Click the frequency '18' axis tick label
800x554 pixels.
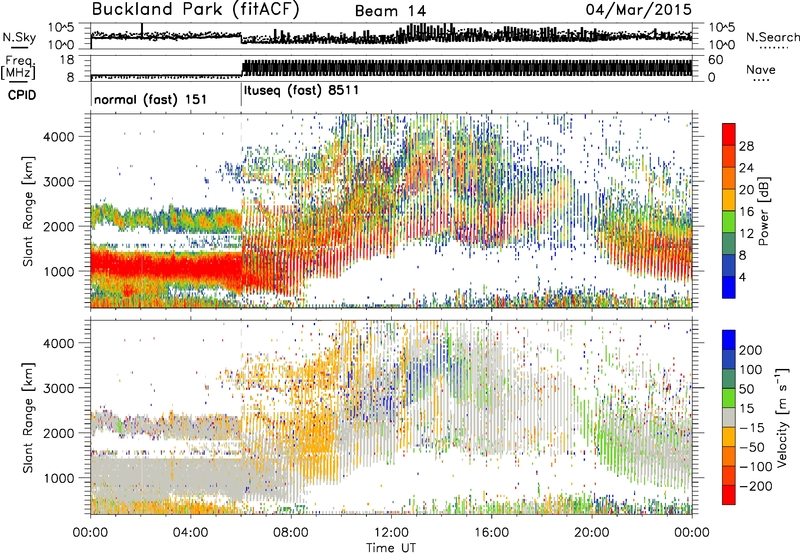point(67,60)
